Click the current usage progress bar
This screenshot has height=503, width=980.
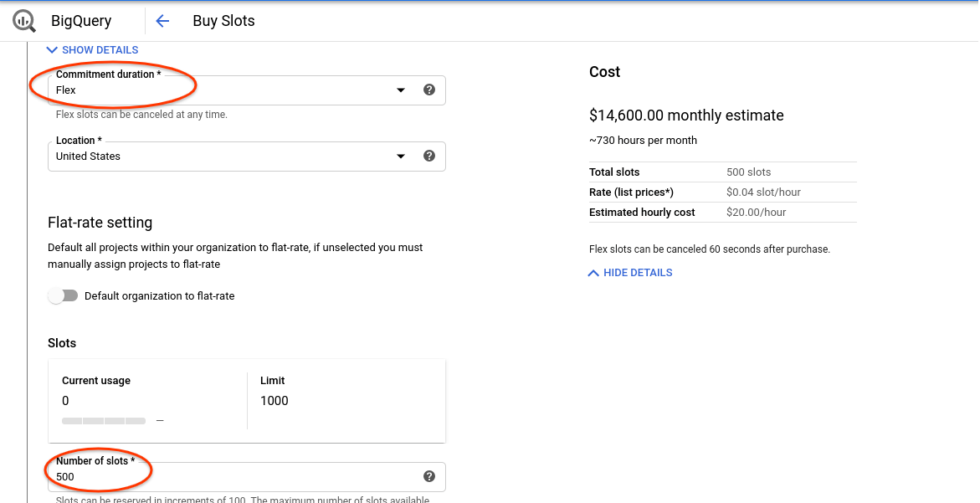(x=104, y=420)
